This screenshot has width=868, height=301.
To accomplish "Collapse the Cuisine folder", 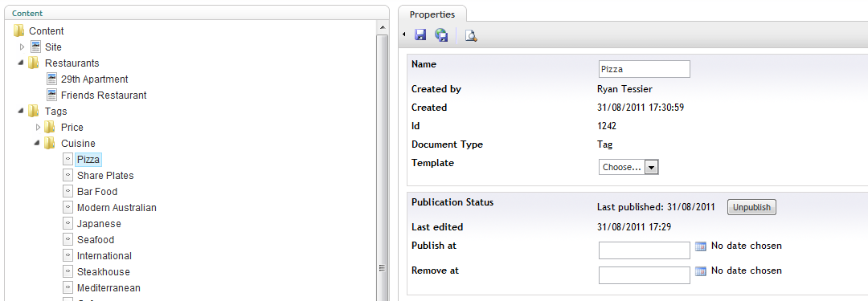I will coord(37,143).
